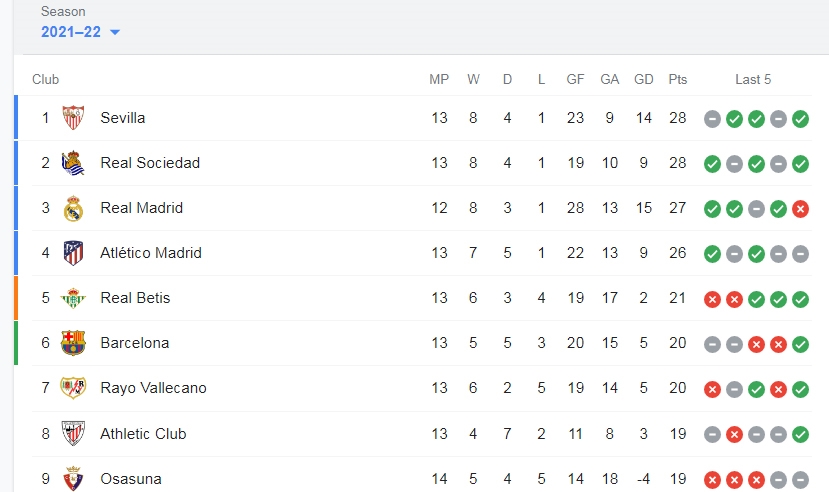Screen dimensions: 829x492
Task: Select the Atlético Madrid team name
Action: pyautogui.click(x=151, y=253)
